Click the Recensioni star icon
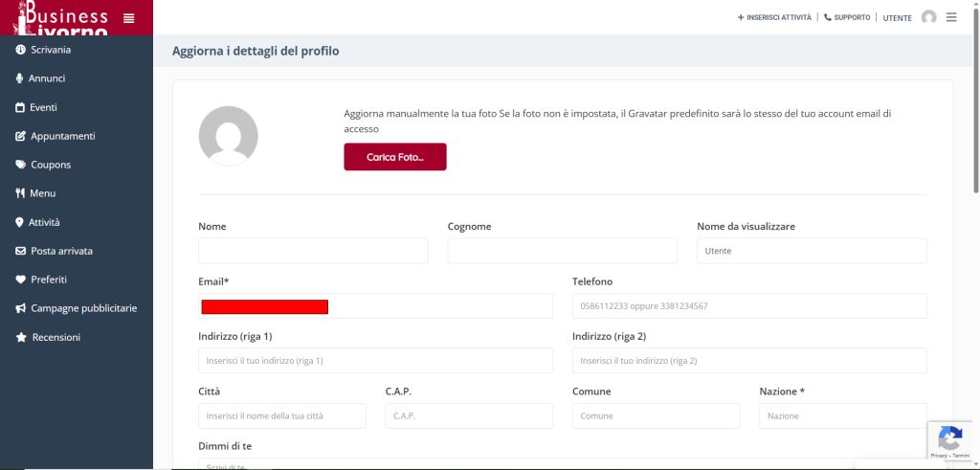Image resolution: width=980 pixels, height=470 pixels. (20, 338)
